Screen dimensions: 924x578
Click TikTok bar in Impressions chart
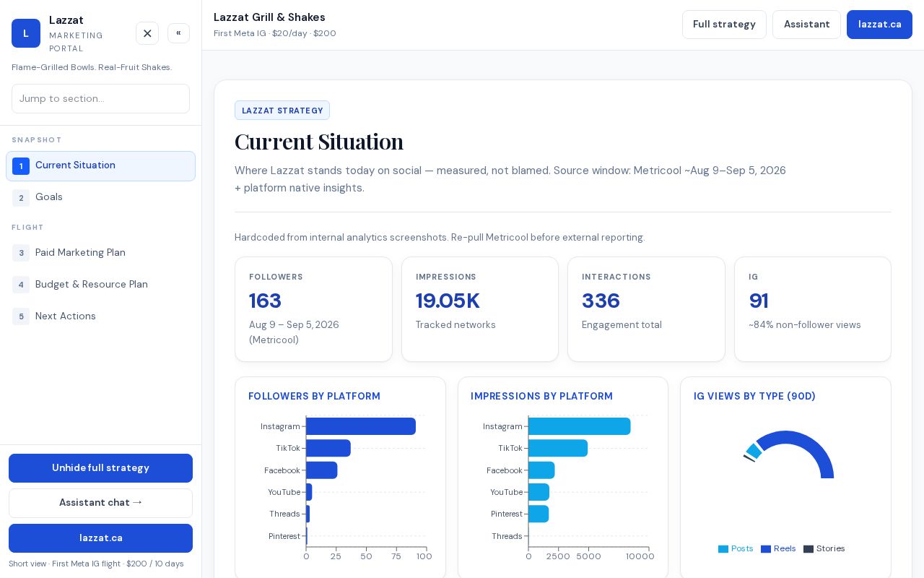(558, 448)
